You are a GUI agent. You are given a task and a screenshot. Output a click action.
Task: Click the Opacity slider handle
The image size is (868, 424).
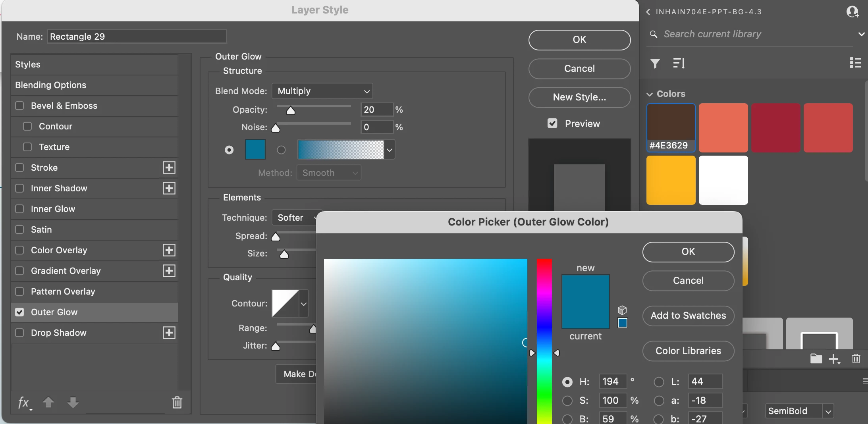coord(291,111)
